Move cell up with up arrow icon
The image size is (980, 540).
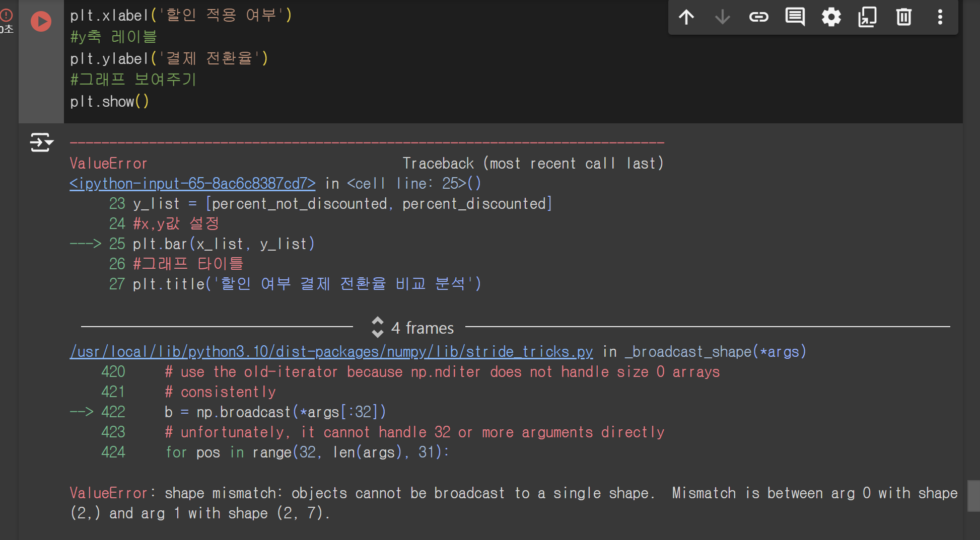click(x=686, y=17)
